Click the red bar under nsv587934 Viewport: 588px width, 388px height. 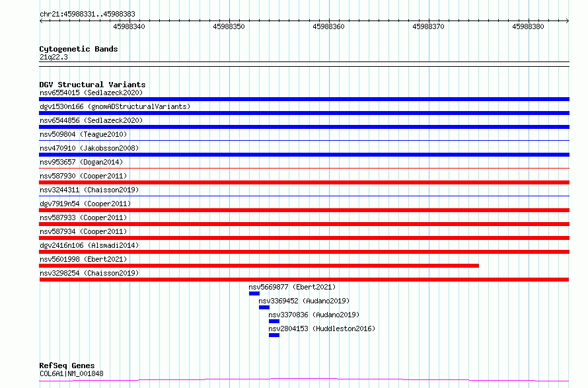304,238
